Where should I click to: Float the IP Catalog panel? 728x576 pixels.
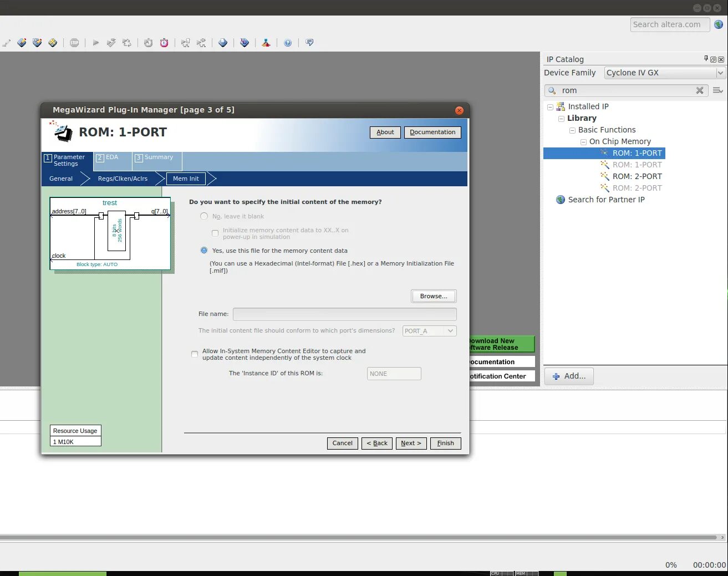[713, 59]
